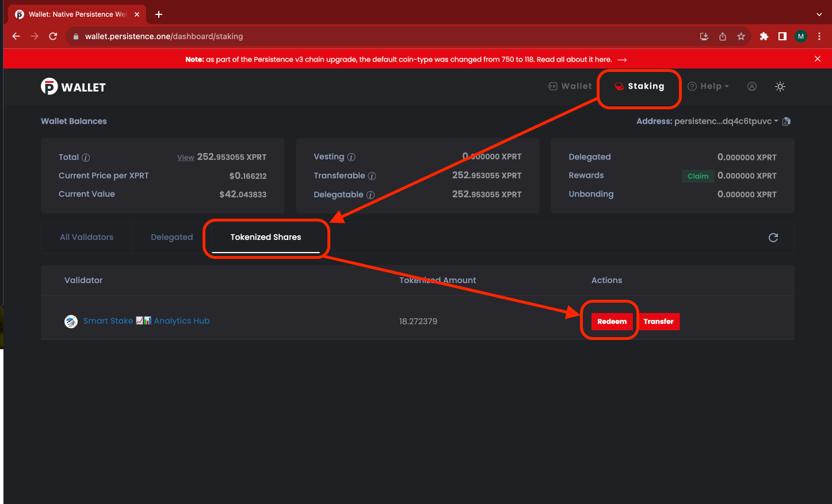Dismiss the red upgrade note banner

(818, 59)
